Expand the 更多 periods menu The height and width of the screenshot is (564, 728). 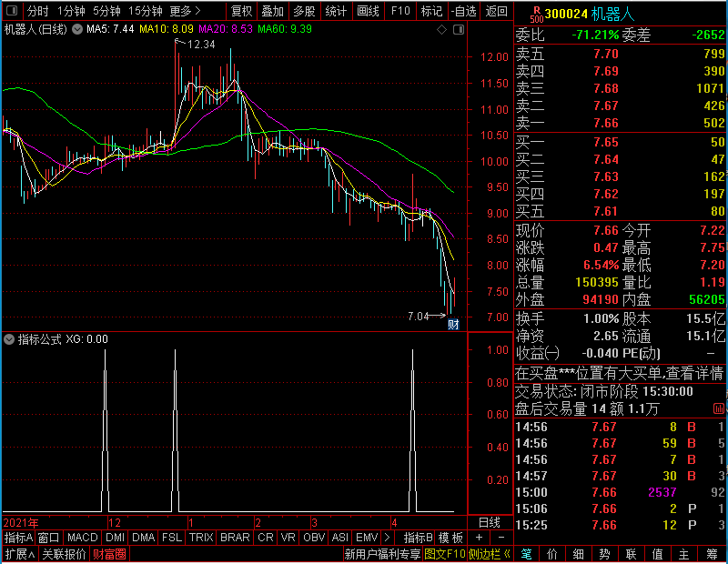185,11
